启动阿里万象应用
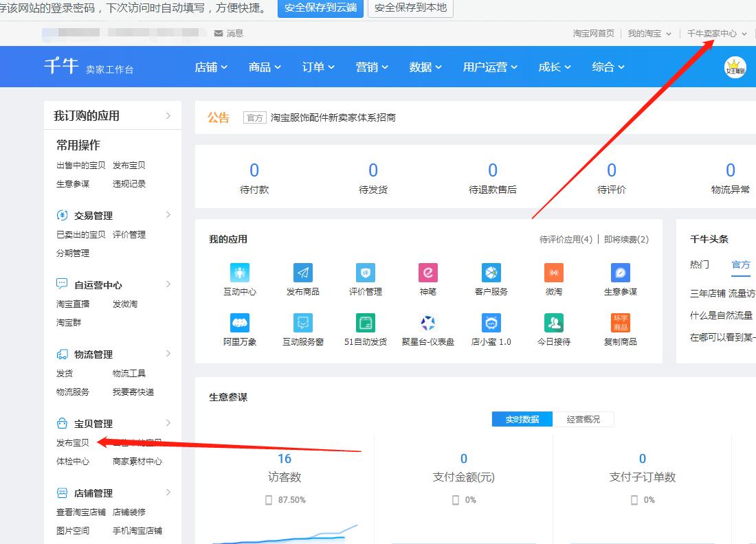This screenshot has width=756, height=544. tap(239, 324)
